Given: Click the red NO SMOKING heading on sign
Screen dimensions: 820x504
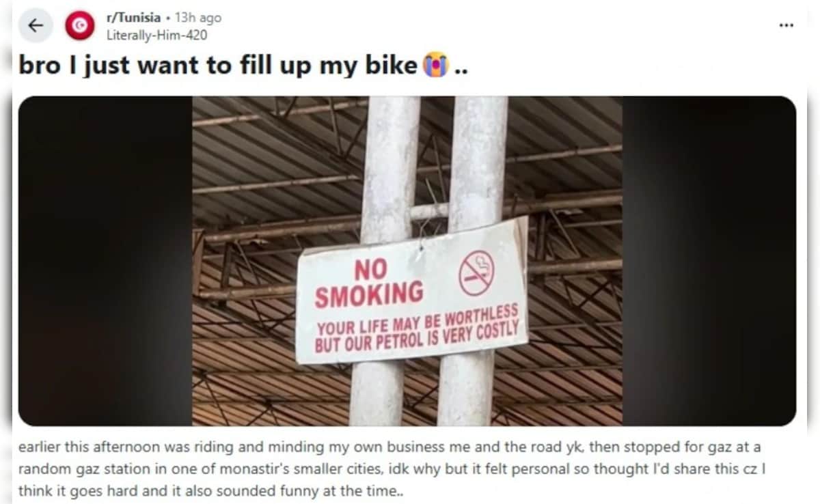Looking at the screenshot, I should point(368,283).
